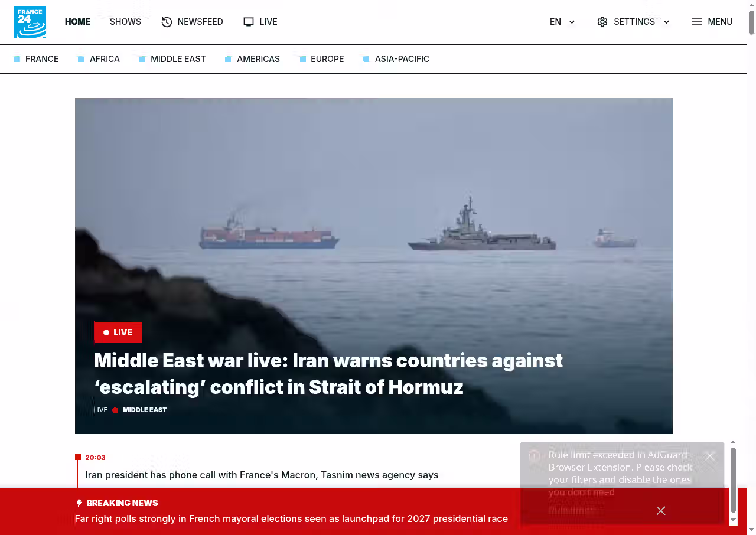Open the Settings gear icon
Screen dimensions: 756x535
(x=602, y=22)
